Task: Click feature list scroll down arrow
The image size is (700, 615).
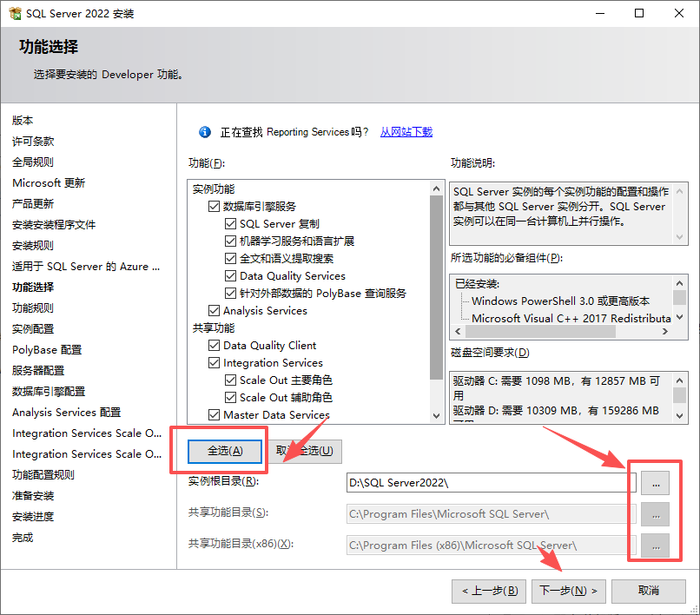Action: coord(436,416)
